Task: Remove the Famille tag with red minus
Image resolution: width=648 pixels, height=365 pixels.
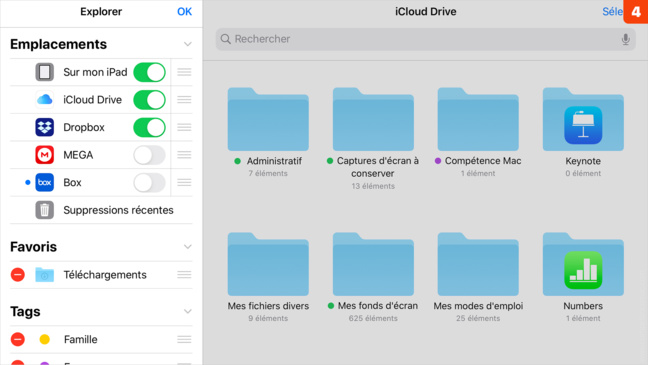Action: point(18,339)
